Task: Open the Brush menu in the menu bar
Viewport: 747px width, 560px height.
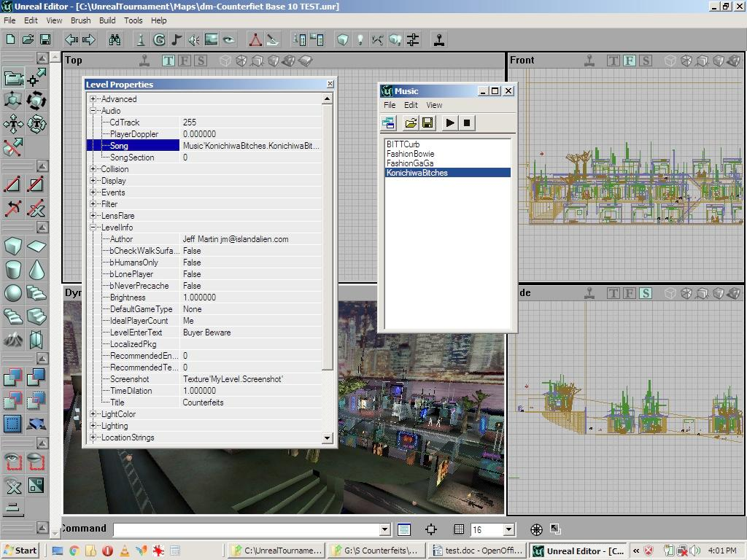Action: coord(80,20)
